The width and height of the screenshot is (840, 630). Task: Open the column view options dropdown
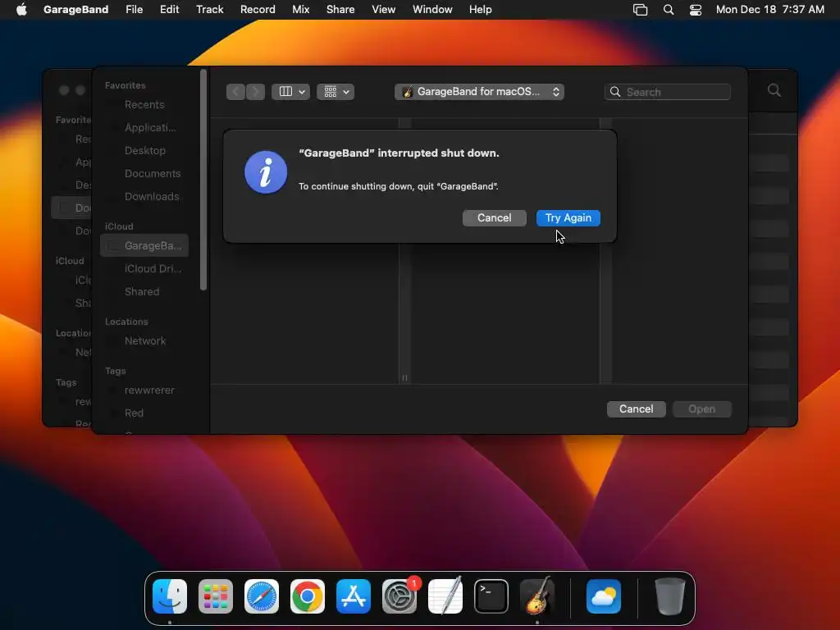point(291,92)
